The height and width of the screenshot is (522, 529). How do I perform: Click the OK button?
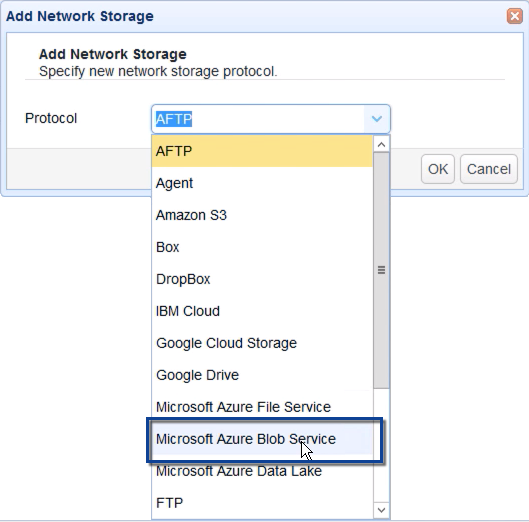coord(438,169)
